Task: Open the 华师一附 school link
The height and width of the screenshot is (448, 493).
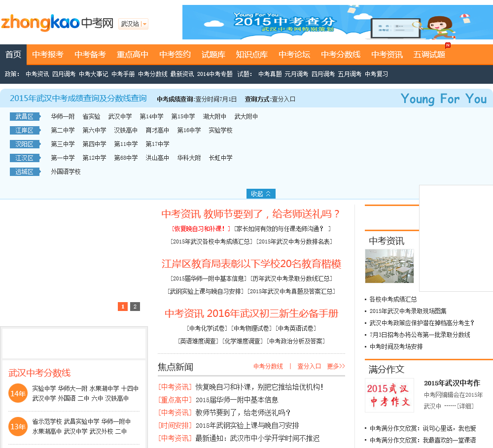Action: tap(63, 117)
